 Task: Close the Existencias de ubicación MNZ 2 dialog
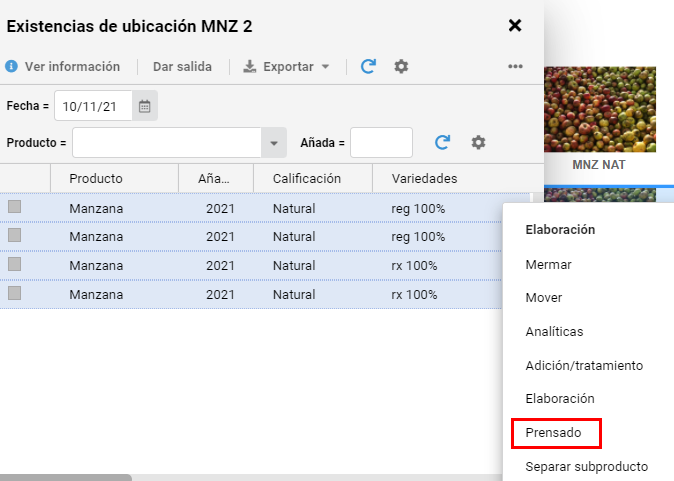(x=515, y=26)
